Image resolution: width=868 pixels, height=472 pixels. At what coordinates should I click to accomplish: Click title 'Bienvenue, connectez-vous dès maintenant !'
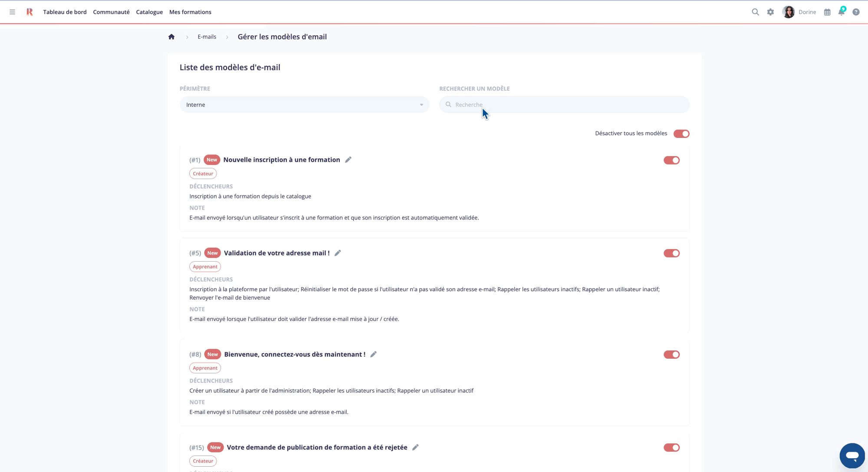pos(295,354)
